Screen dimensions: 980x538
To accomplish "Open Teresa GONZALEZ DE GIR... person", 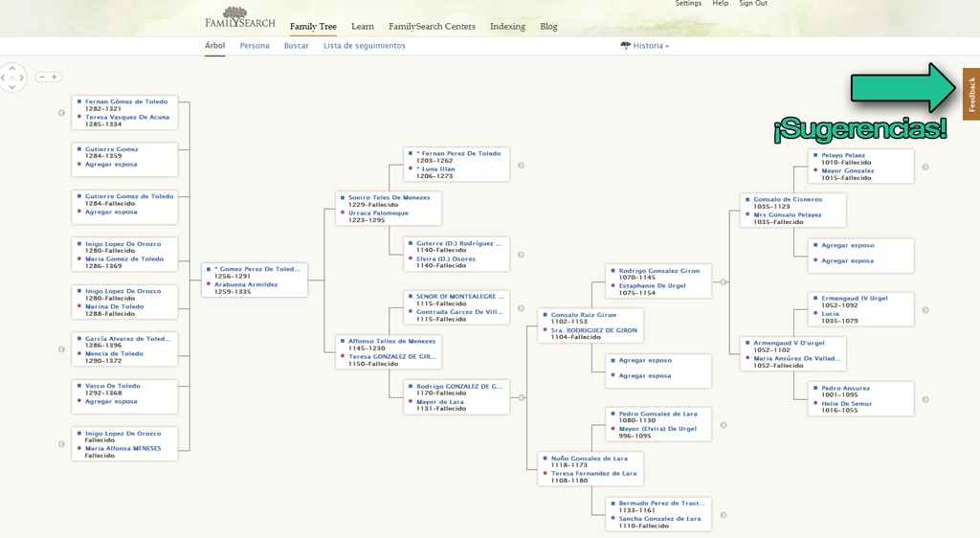I will click(x=392, y=356).
